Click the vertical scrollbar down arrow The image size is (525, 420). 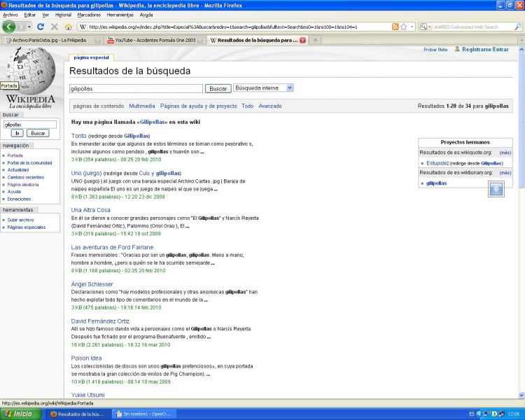coord(521,395)
